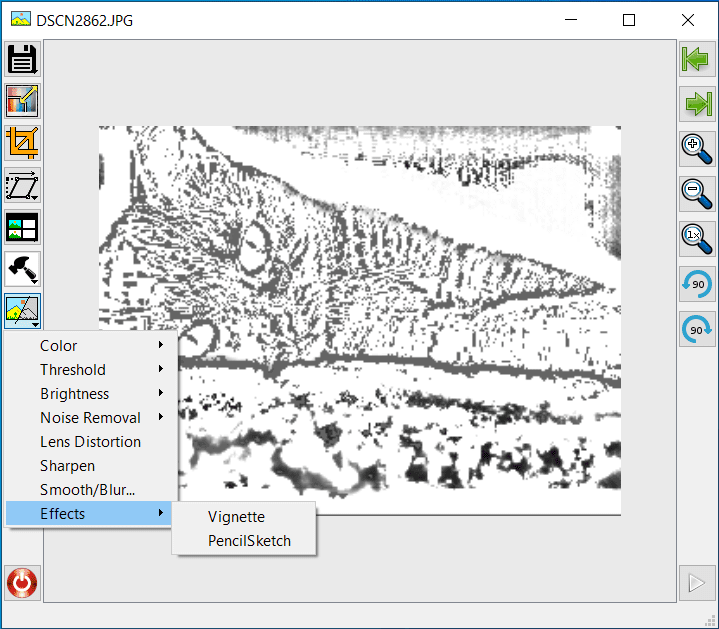Select the highlighted Effects menu item

(x=88, y=513)
